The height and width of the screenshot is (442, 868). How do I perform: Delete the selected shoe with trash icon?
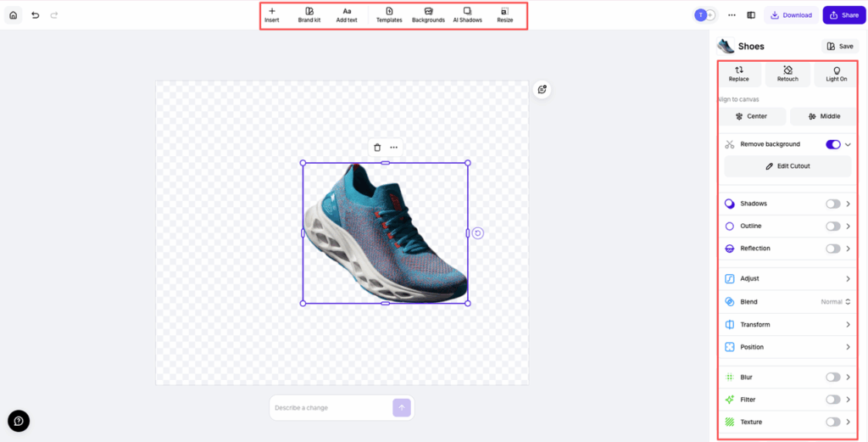[377, 148]
